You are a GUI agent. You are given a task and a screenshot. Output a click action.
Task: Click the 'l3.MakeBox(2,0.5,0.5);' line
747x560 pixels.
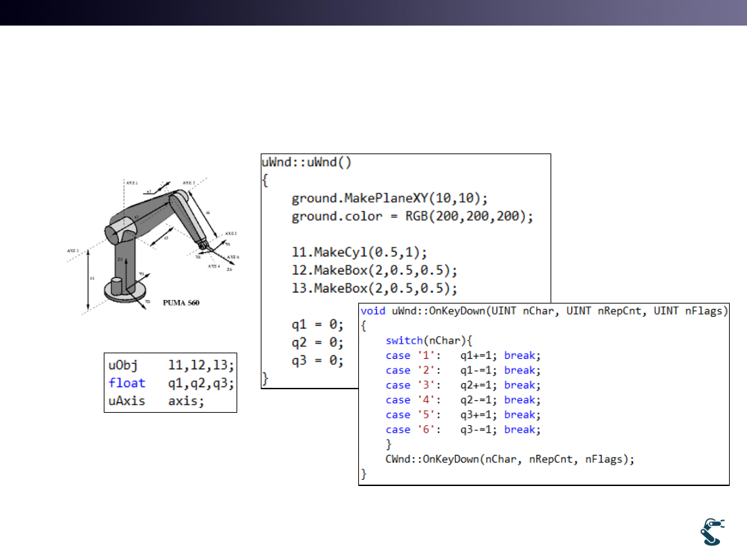coord(374,288)
